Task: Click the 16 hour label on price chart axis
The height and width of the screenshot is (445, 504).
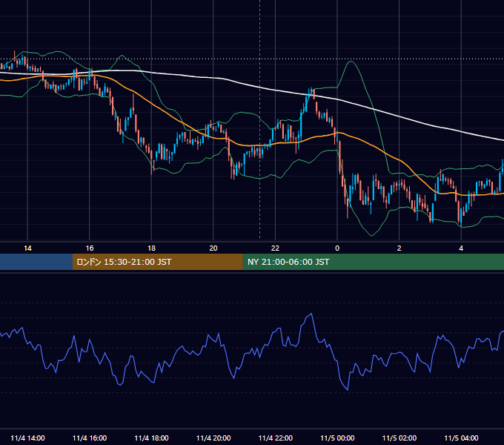Action: point(90,248)
